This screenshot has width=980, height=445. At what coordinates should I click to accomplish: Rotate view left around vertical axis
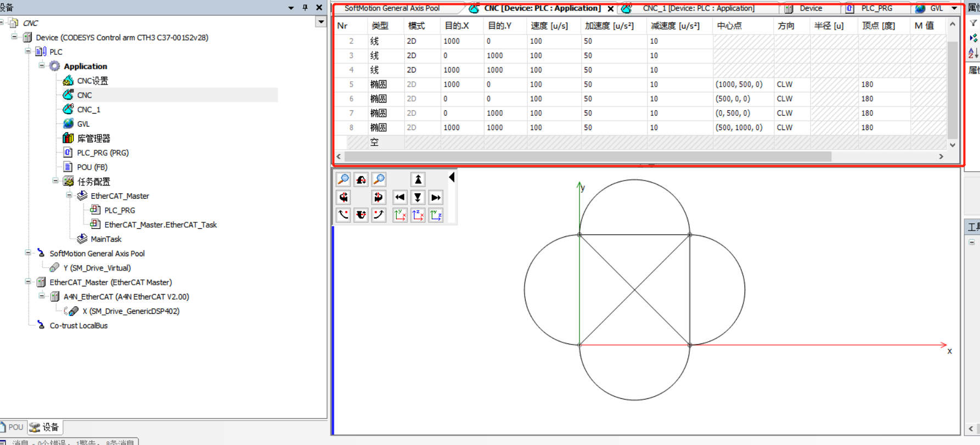click(343, 197)
